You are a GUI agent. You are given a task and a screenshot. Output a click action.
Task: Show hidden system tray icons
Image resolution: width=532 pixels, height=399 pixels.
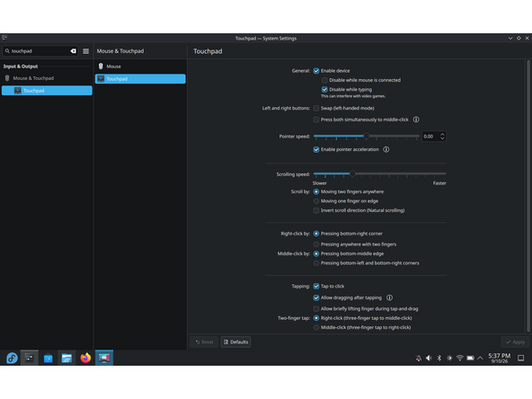pyautogui.click(x=480, y=359)
